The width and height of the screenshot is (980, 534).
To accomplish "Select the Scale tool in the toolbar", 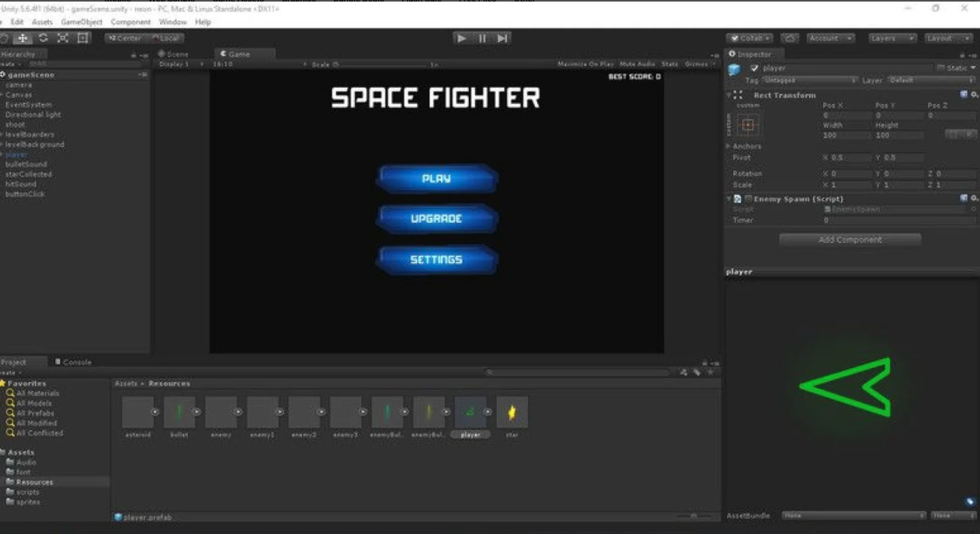I will [x=63, y=38].
